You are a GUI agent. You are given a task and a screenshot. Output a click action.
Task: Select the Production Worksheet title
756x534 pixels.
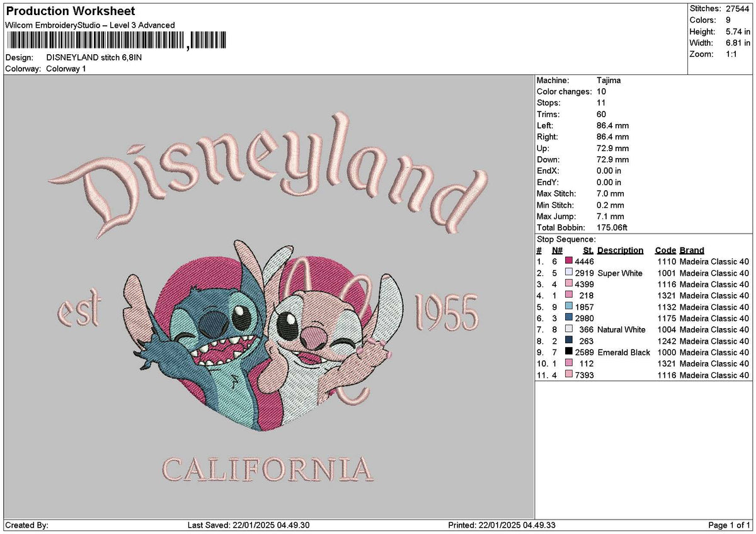point(70,11)
